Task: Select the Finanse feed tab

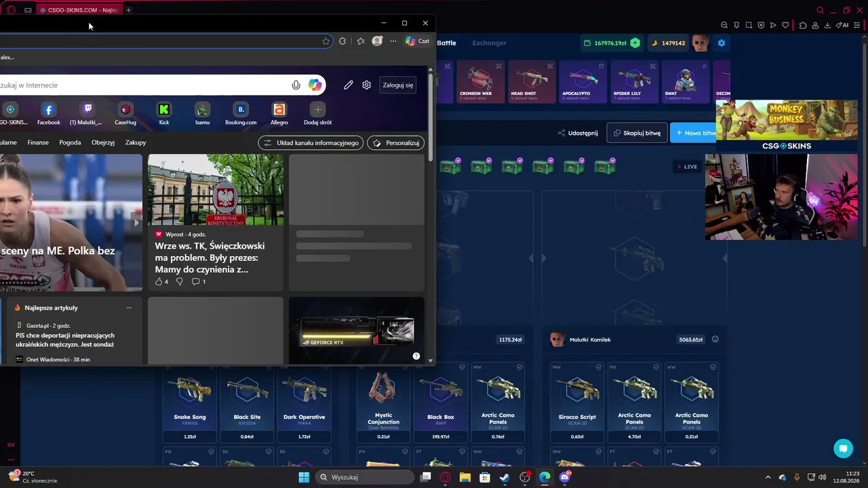Action: [x=38, y=142]
